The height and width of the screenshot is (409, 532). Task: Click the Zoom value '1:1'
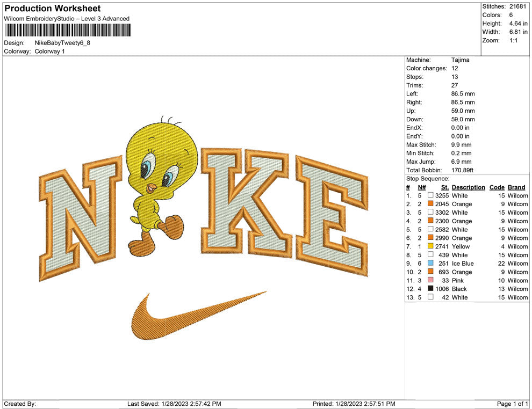513,40
